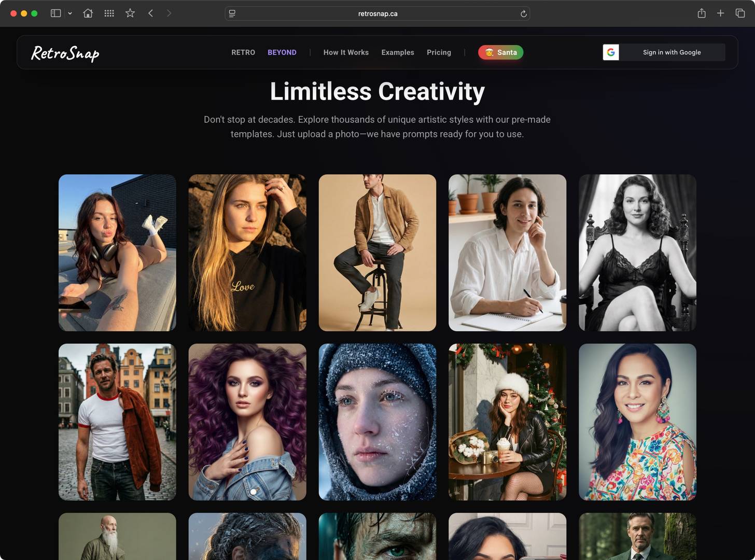Screen dimensions: 755x560
Task: Select the man on cobblestone street thumbnail
Action: click(x=117, y=422)
